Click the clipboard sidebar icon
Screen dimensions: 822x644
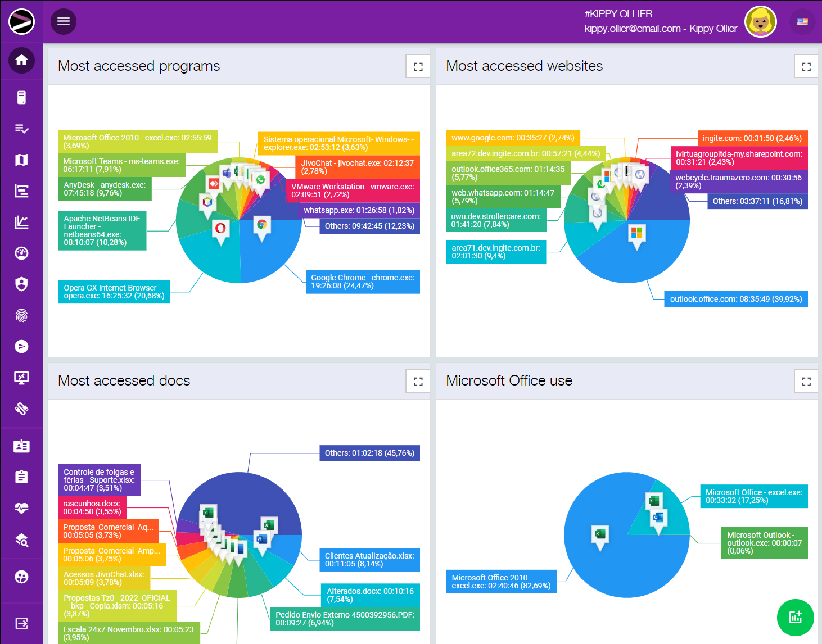pyautogui.click(x=21, y=477)
